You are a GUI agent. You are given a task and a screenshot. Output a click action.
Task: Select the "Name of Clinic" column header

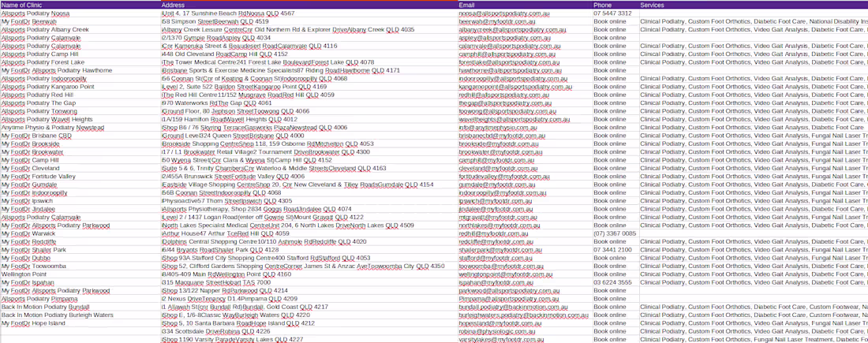point(80,5)
